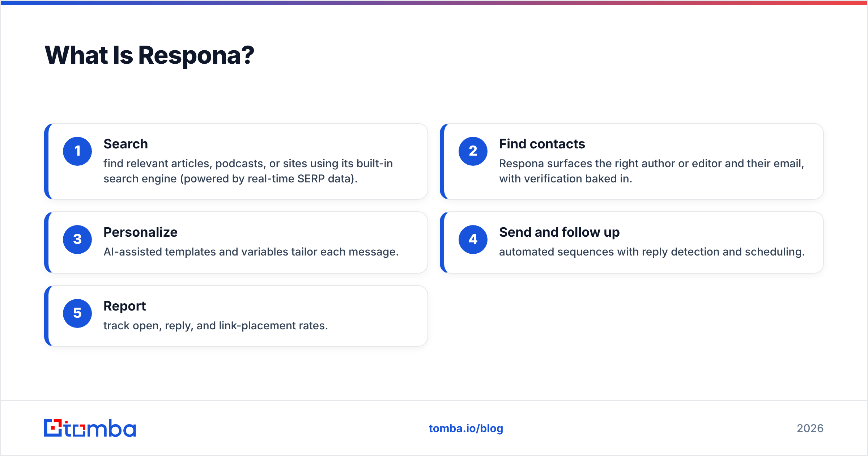Click the What Is Respona? title
The width and height of the screenshot is (868, 456).
click(149, 55)
